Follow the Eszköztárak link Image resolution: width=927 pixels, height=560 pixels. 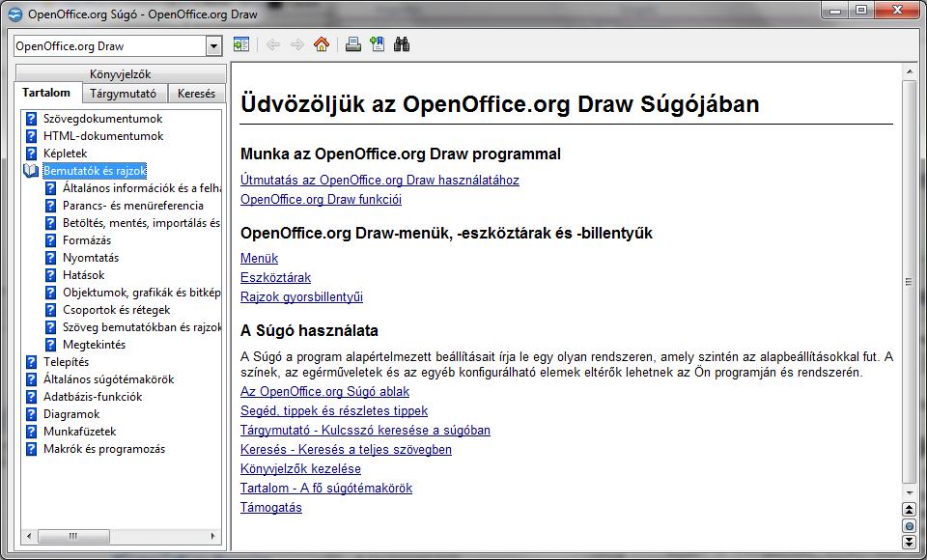pyautogui.click(x=275, y=277)
